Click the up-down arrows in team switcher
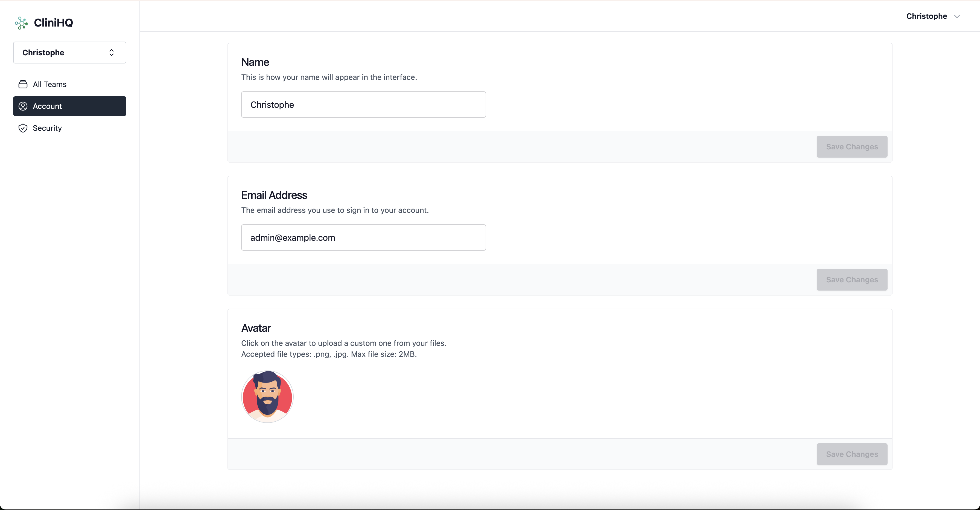This screenshot has width=980, height=510. point(112,53)
